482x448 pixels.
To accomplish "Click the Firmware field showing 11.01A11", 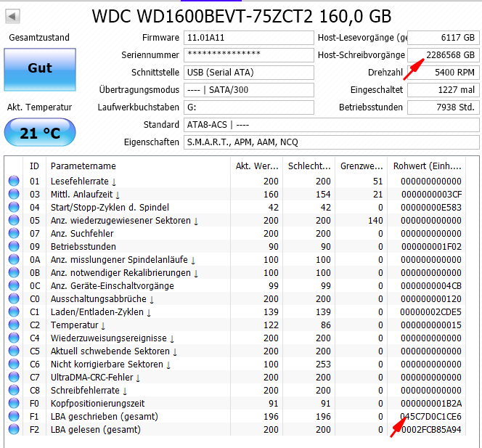I will click(x=249, y=38).
